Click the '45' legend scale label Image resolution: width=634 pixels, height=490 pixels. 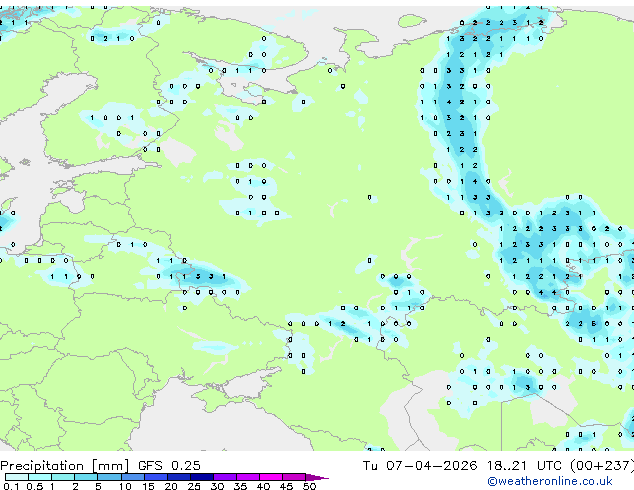coord(286,486)
